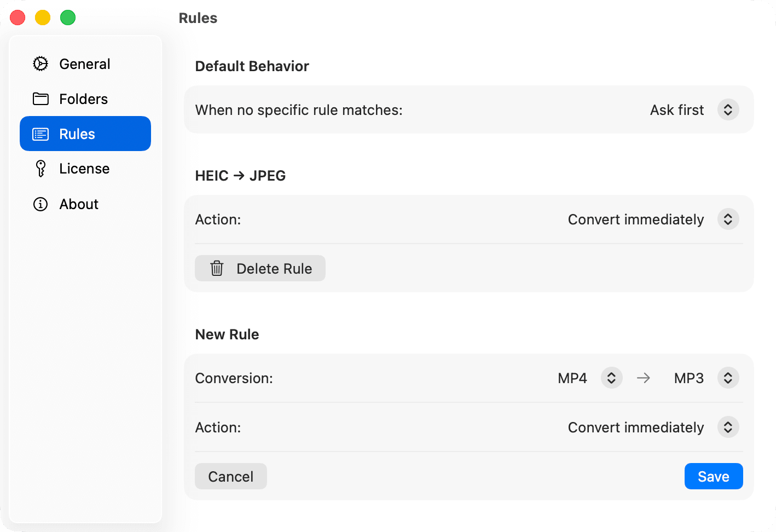Image resolution: width=776 pixels, height=532 pixels.
Task: Click the About info icon
Action: point(40,204)
